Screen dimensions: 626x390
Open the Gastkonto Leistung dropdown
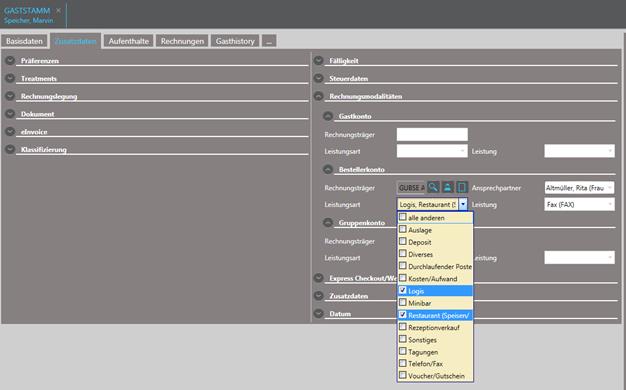click(579, 151)
